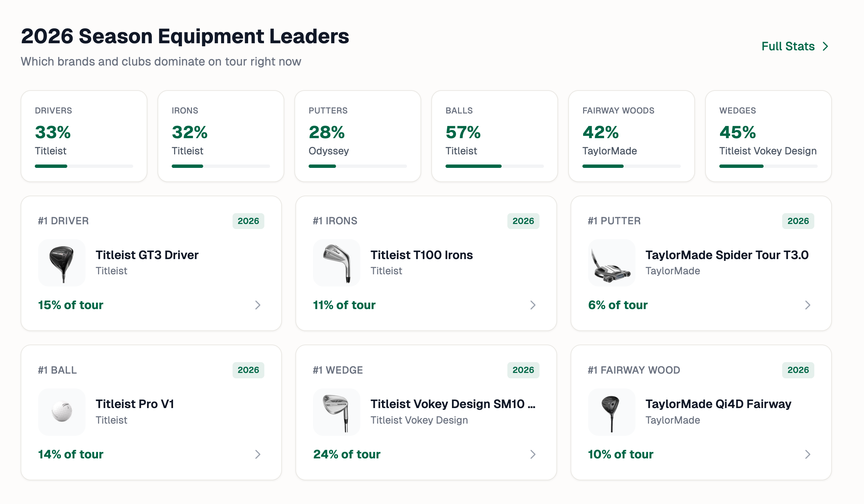The image size is (864, 504).
Task: Click the '15% of tour' stat
Action: pyautogui.click(x=71, y=305)
